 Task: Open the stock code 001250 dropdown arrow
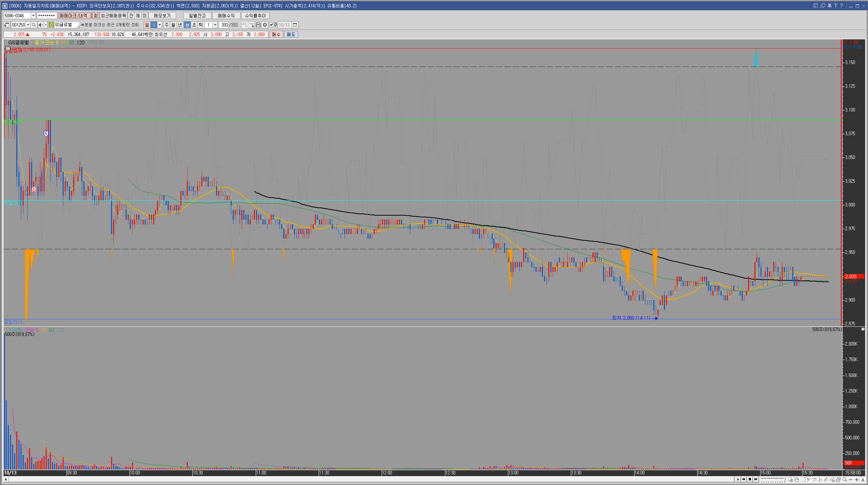pos(28,25)
